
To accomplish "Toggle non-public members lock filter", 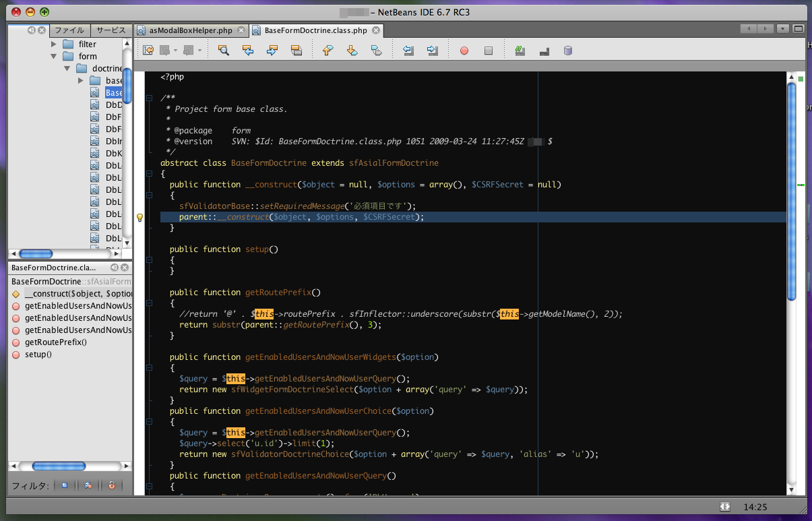I will point(112,485).
